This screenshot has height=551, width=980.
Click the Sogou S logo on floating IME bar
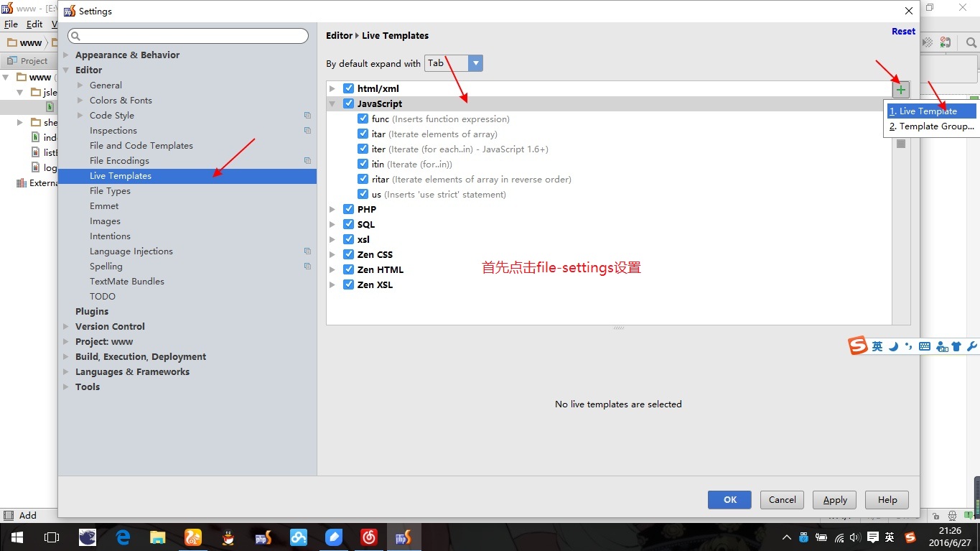tap(858, 346)
